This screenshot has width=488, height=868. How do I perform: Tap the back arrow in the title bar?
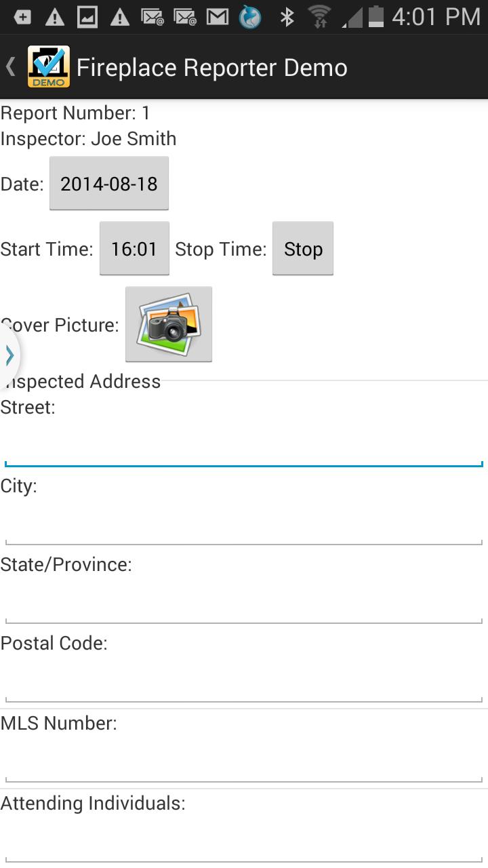(x=11, y=67)
